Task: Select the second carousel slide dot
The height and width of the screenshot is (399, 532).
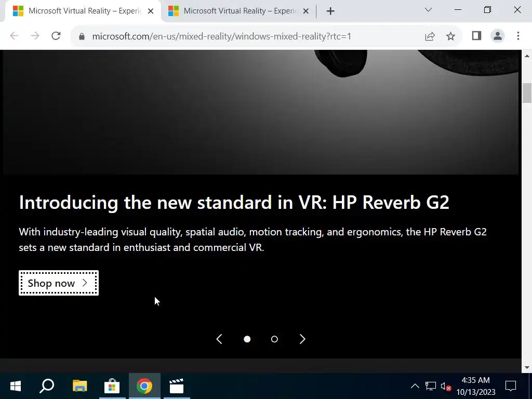Action: [x=274, y=339]
